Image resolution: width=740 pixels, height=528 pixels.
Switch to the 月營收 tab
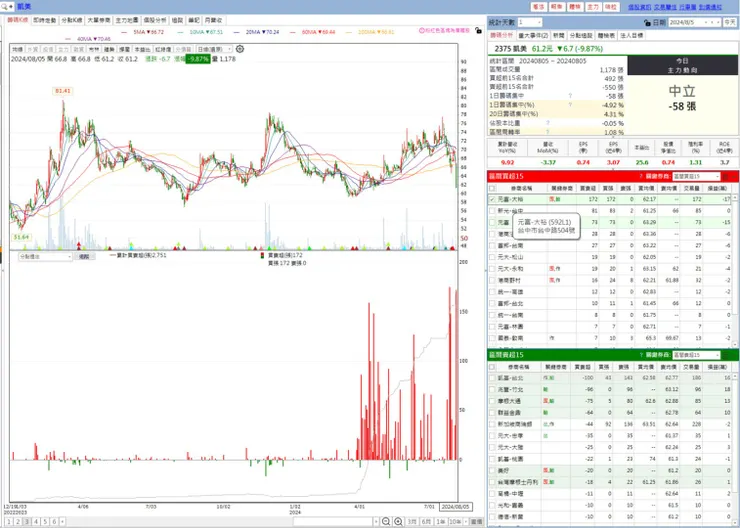coord(213,20)
